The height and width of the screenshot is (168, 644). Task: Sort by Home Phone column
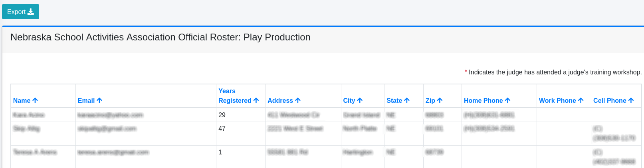pyautogui.click(x=483, y=101)
